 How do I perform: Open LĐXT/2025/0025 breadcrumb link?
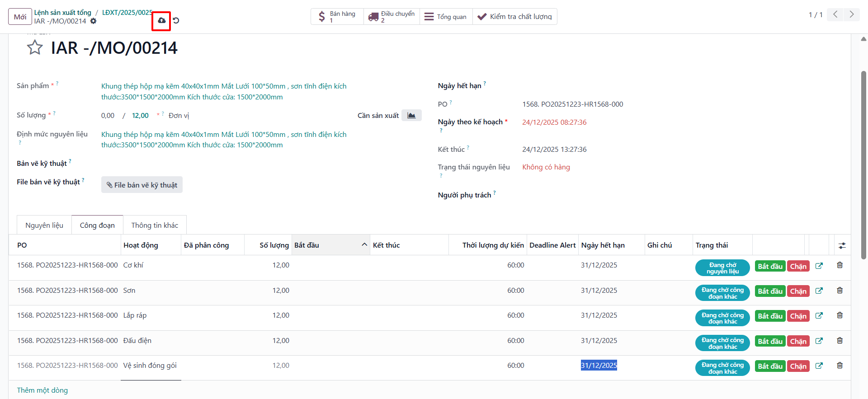click(127, 13)
